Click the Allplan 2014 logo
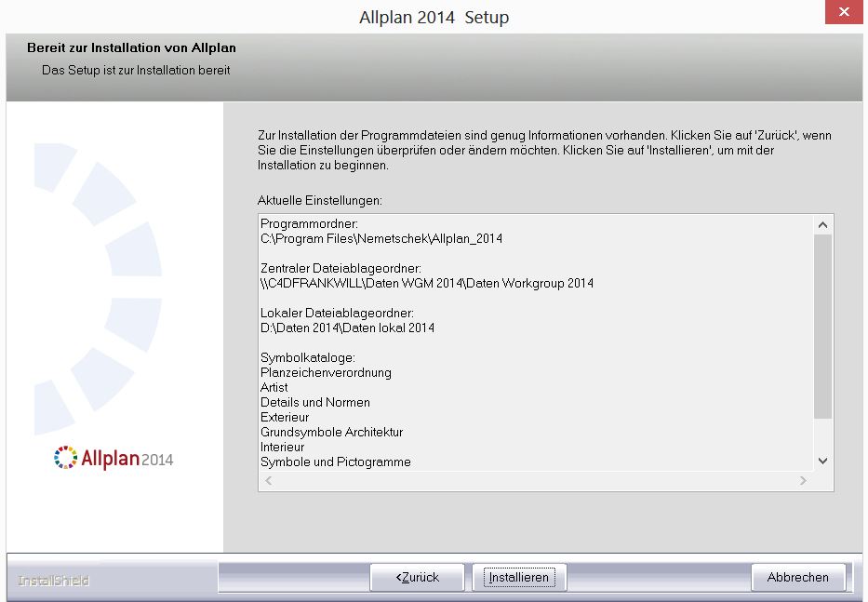 coord(112,458)
